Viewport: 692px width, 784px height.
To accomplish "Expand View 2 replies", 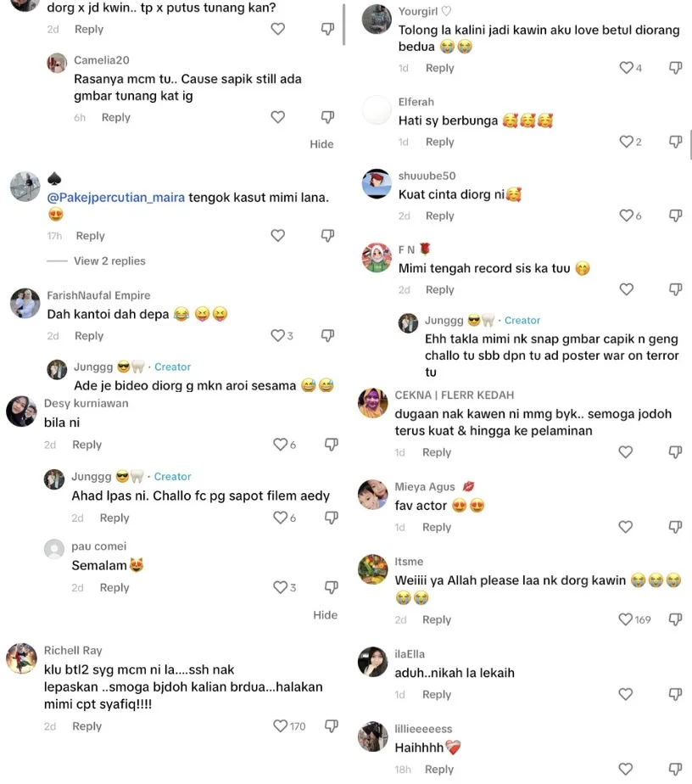I will pyautogui.click(x=109, y=260).
